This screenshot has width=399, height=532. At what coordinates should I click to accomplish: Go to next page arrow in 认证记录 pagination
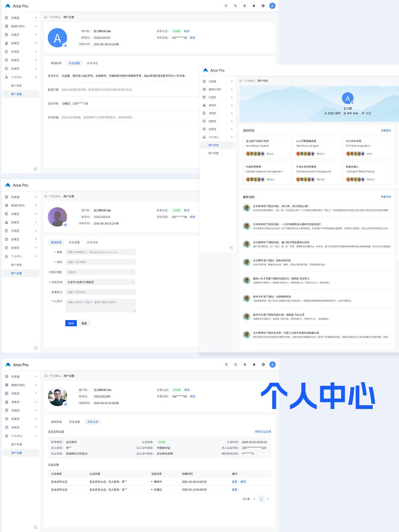click(268, 499)
